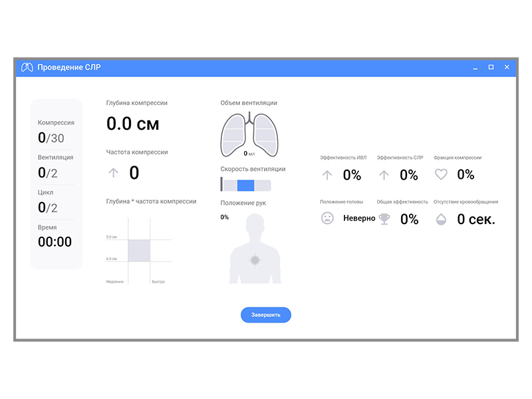Screen dimensions: 532x399
Task: Click the lungs logo in title bar
Action: 27,67
